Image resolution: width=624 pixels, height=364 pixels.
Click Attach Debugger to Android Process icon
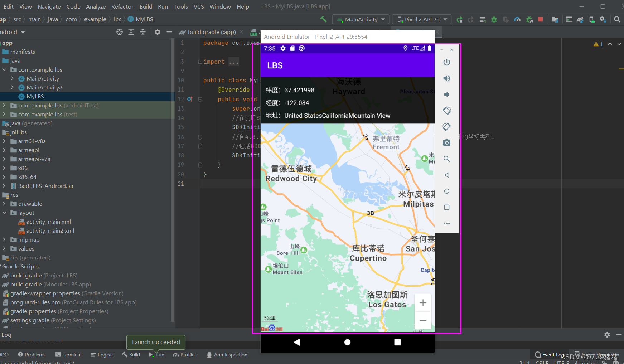point(529,20)
